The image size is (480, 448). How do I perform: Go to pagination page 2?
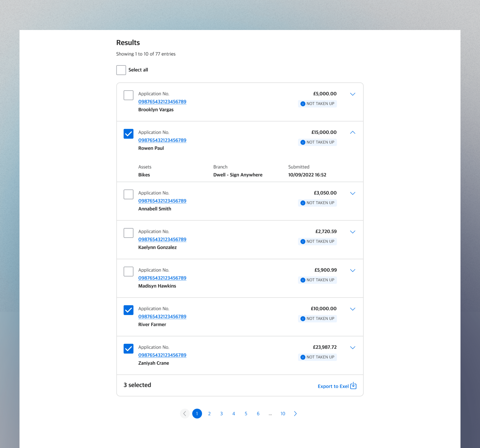point(209,414)
